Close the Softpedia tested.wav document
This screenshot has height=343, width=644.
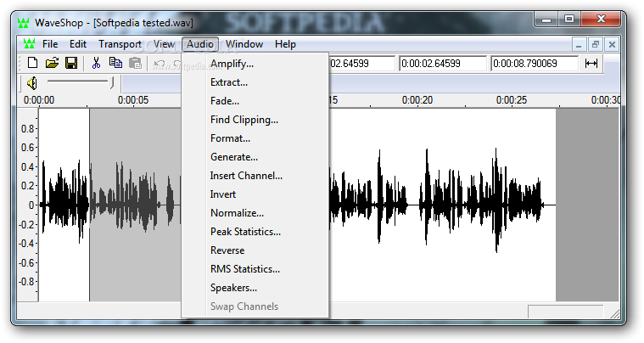click(612, 44)
